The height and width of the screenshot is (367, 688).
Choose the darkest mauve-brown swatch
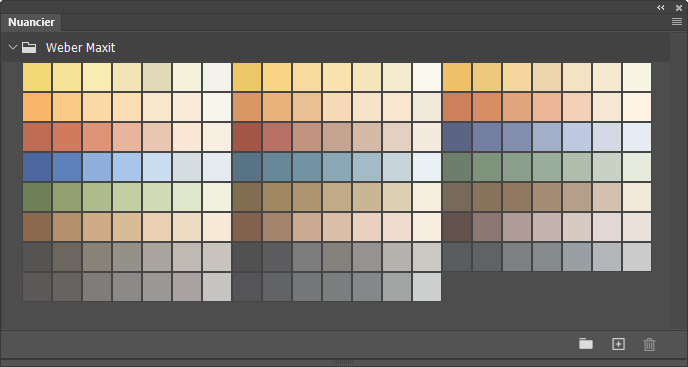[x=457, y=227]
